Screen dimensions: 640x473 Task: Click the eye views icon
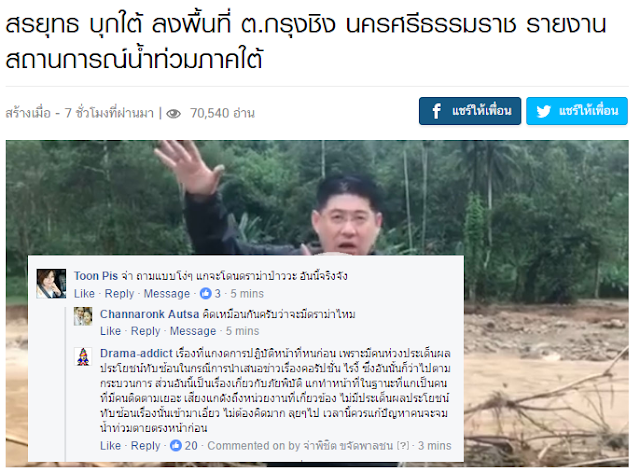173,113
